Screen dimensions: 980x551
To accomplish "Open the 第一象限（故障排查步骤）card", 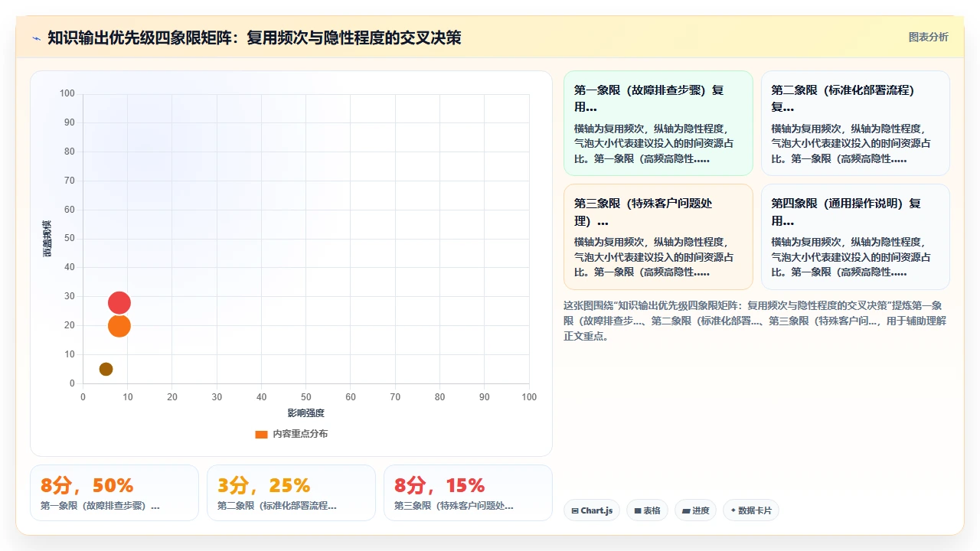I will tap(658, 123).
